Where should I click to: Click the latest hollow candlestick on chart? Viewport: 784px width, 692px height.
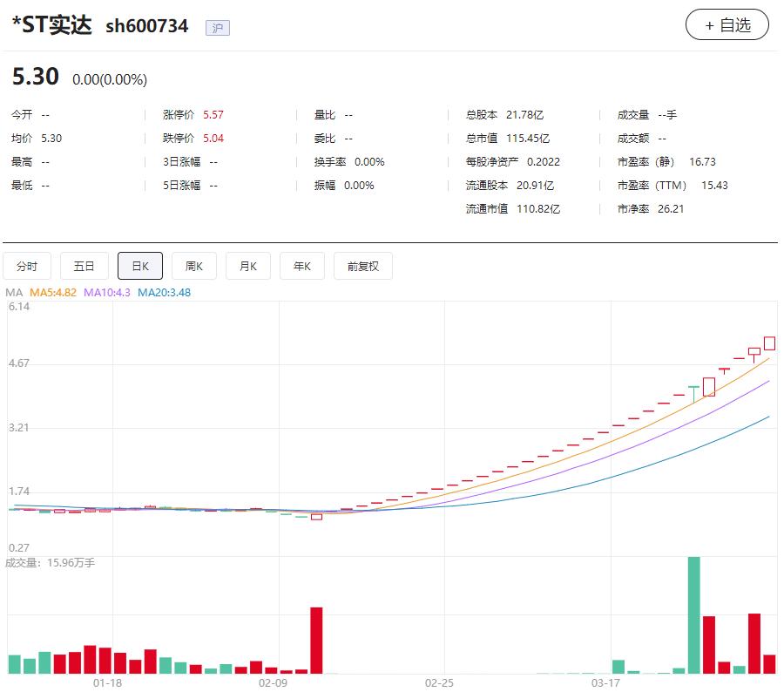(770, 343)
